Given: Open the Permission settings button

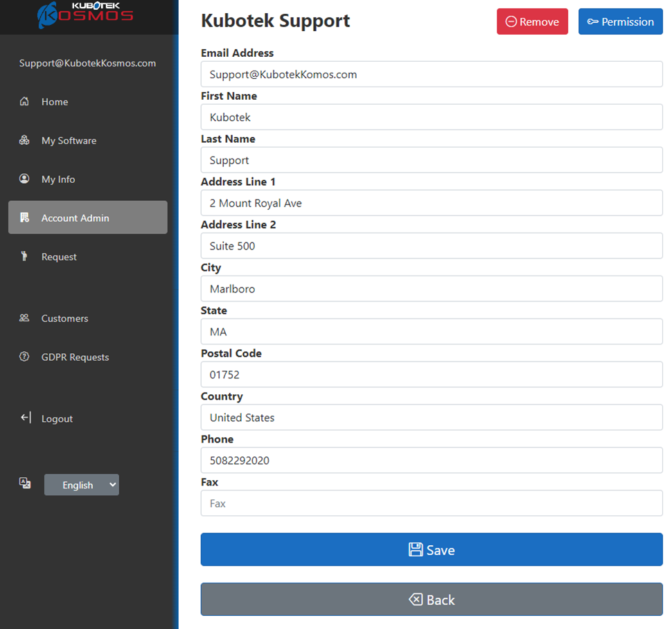Looking at the screenshot, I should (620, 21).
